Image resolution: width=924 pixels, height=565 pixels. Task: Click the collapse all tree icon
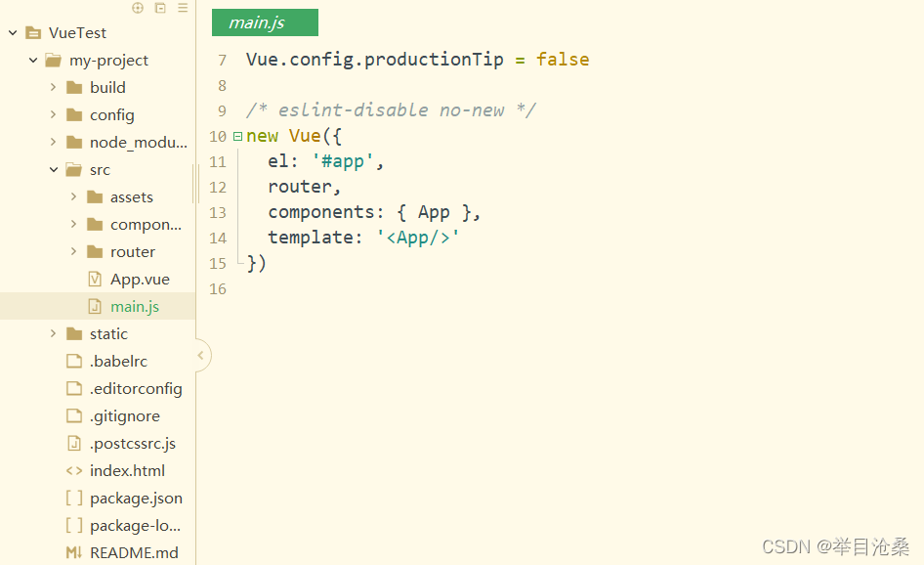160,8
